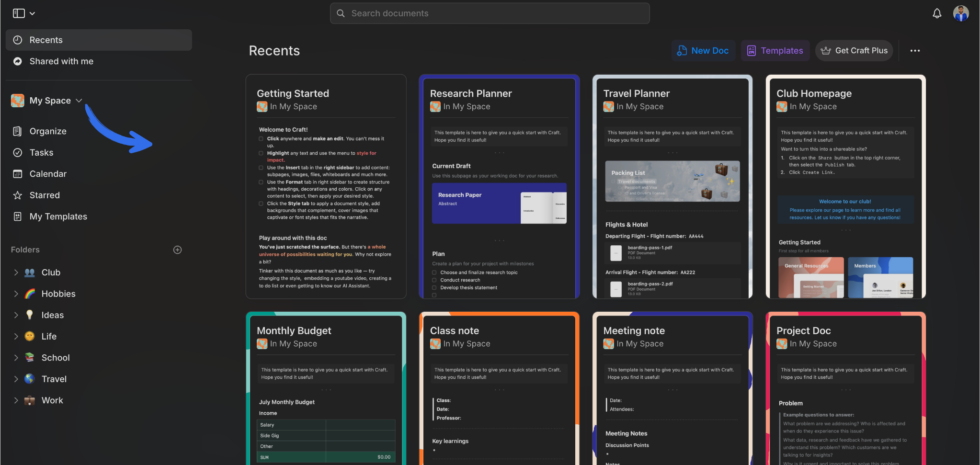Click the New Doc button
Image resolution: width=980 pixels, height=465 pixels.
pos(701,51)
